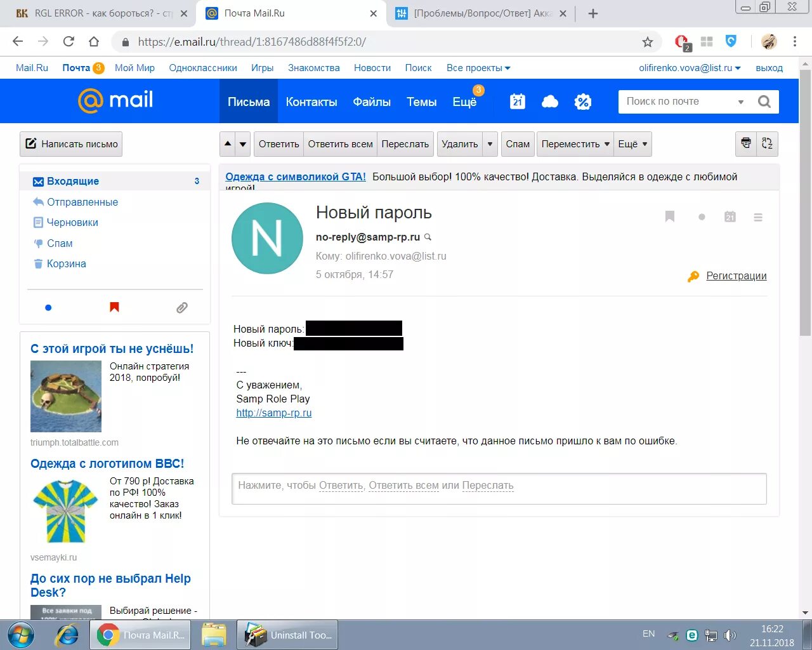812x650 pixels.
Task: Log out with выход link
Action: click(x=769, y=68)
